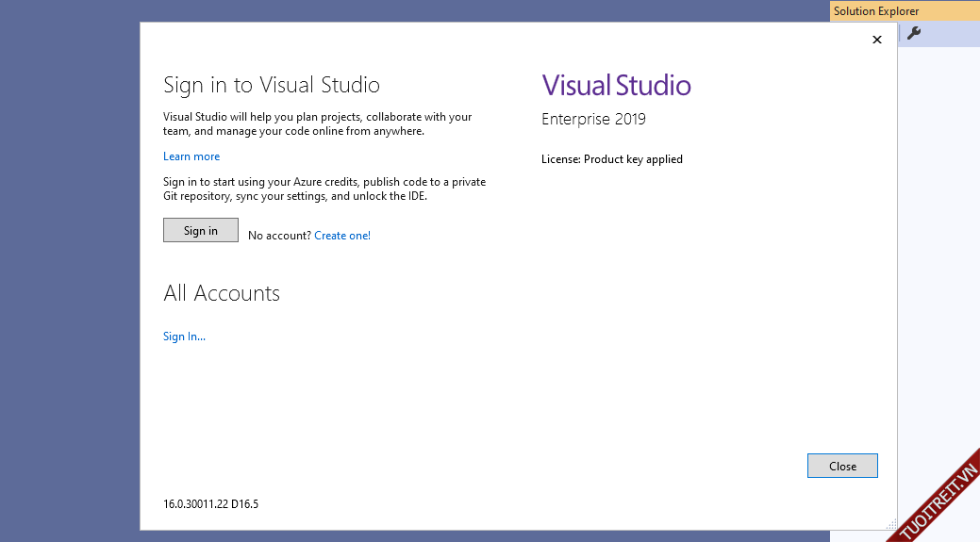The height and width of the screenshot is (542, 980).
Task: Click the wrench Properties icon in Solution Explorer
Action: point(913,34)
